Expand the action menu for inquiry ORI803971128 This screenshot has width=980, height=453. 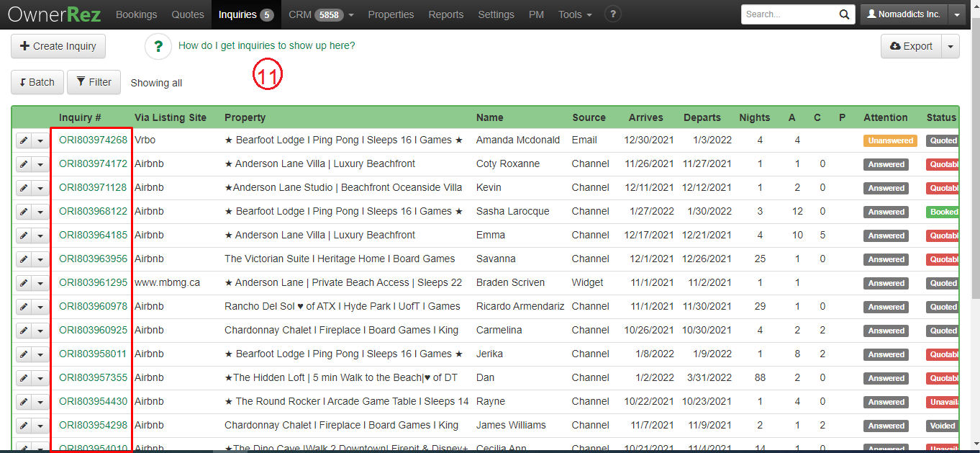pyautogui.click(x=40, y=188)
